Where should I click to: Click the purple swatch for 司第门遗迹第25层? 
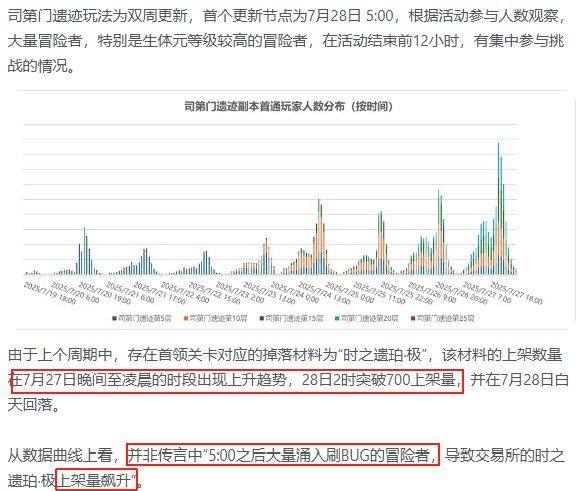point(413,318)
